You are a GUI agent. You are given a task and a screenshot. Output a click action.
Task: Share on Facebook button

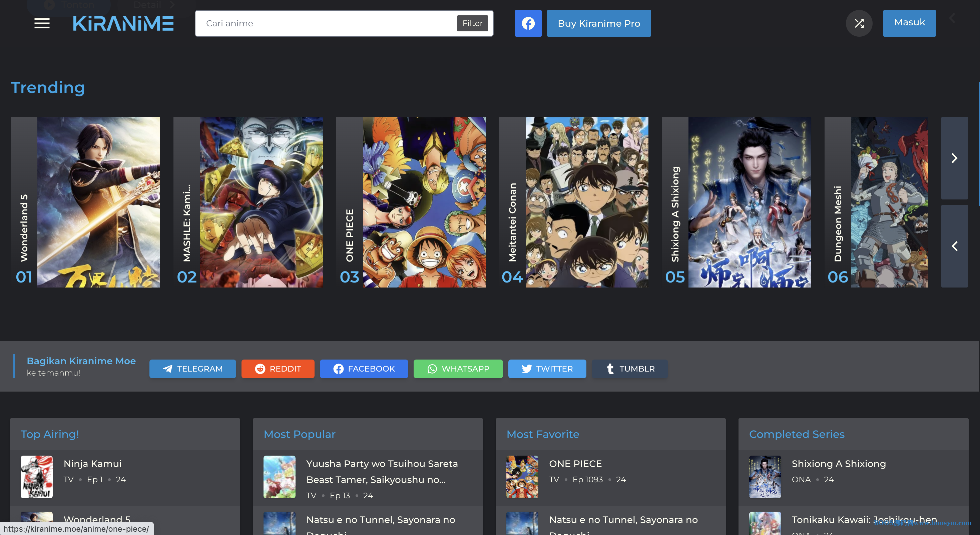pos(364,369)
